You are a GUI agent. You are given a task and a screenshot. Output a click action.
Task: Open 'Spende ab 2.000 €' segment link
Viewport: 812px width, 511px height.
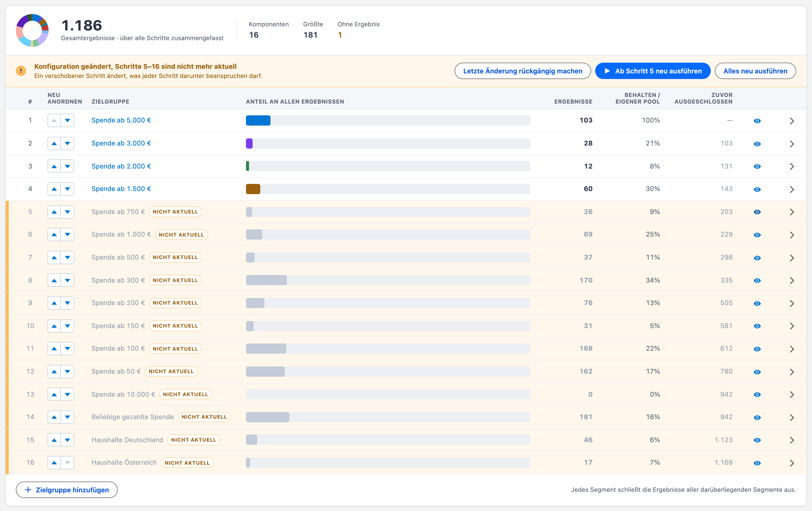pyautogui.click(x=121, y=166)
